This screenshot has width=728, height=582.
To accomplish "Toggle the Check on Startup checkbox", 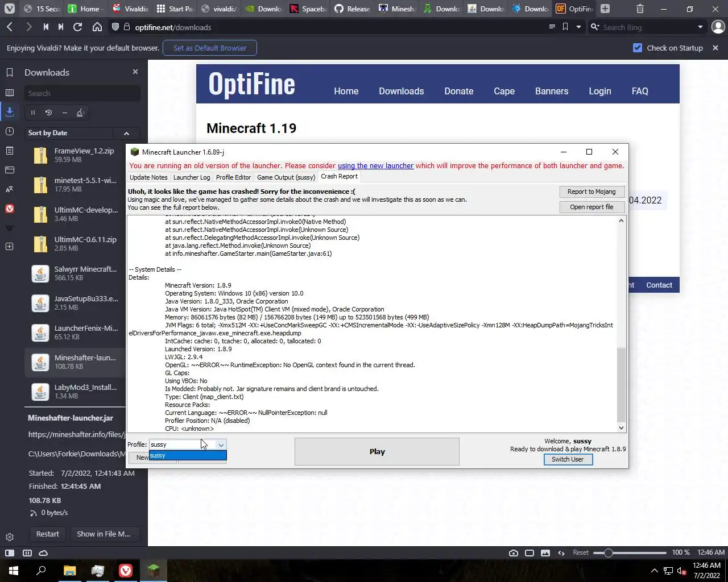I will [638, 48].
